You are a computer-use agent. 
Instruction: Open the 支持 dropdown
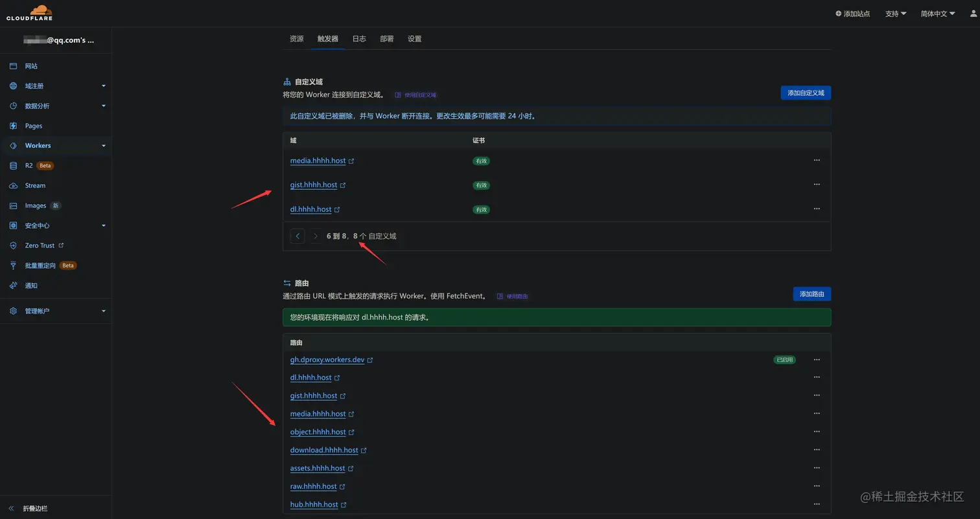(896, 14)
